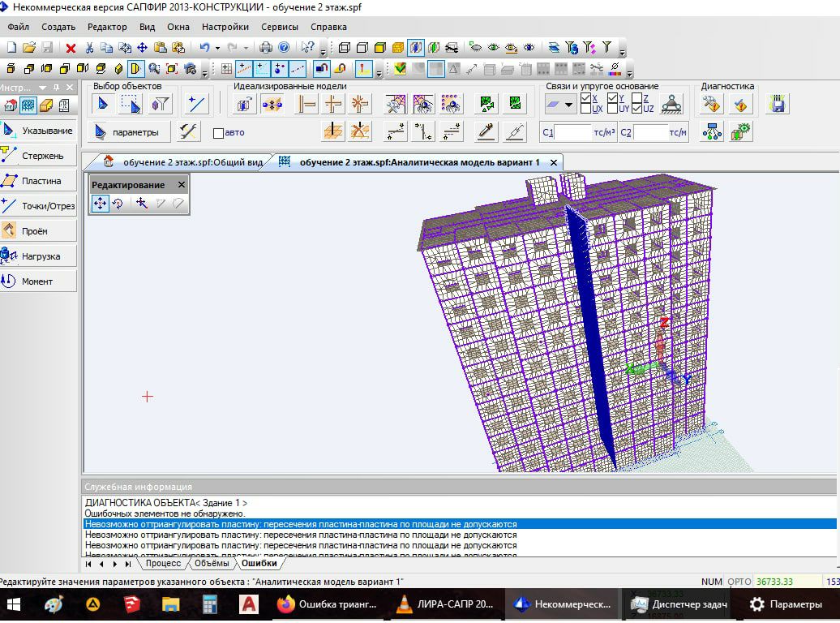This screenshot has height=623, width=840.
Task: Click the selection arrow icon under Выбор объектов
Action: [103, 104]
